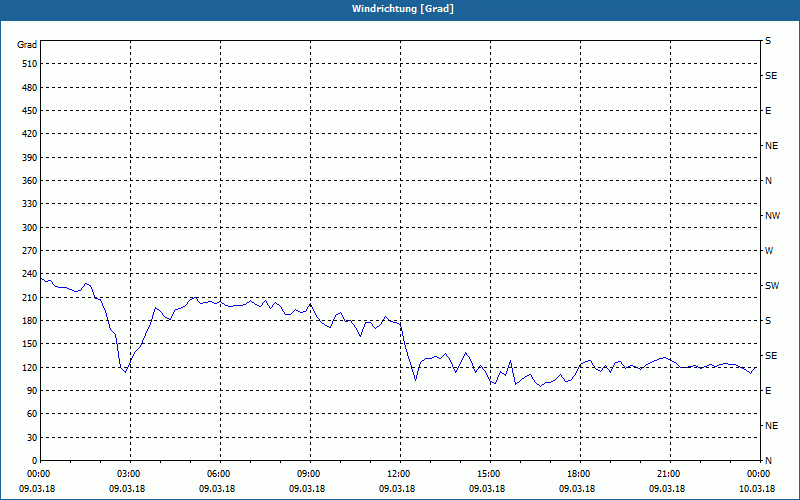Select the '330' axis value
Image resolution: width=800 pixels, height=500 pixels.
[30, 204]
